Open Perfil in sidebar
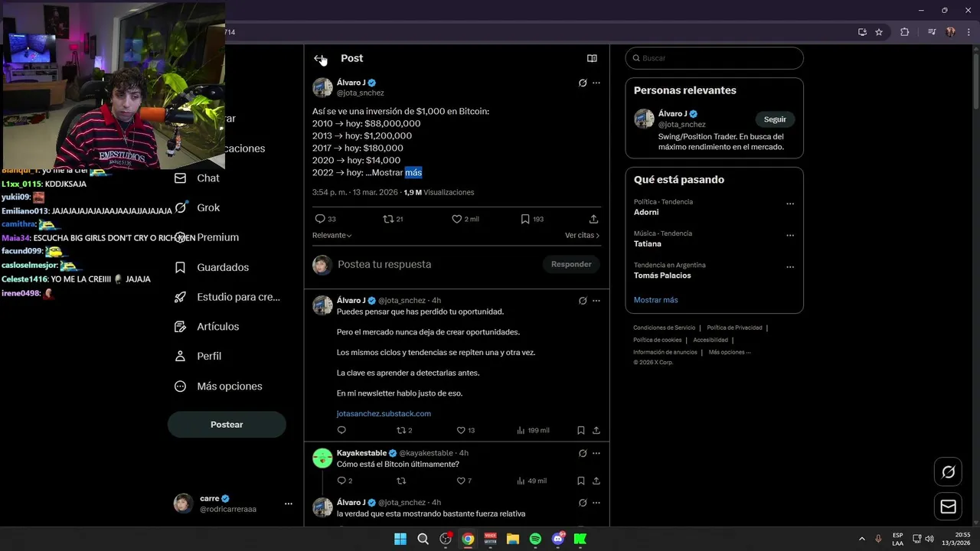The height and width of the screenshot is (551, 980). point(198,356)
